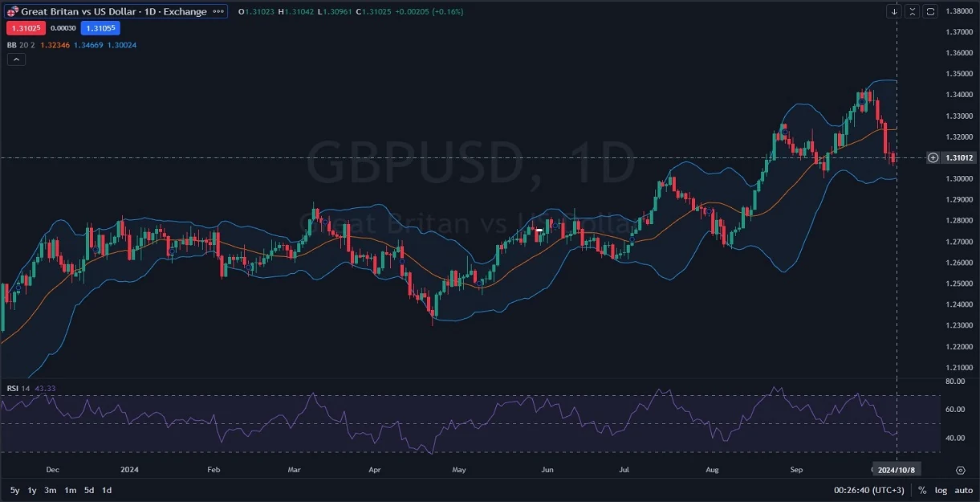Select the 5y time range

tap(15, 490)
